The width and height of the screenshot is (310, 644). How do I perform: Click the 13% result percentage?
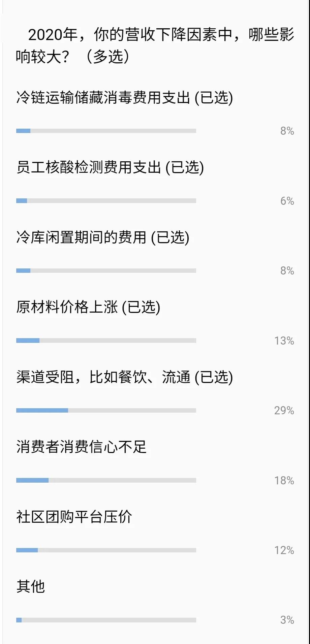tap(284, 341)
